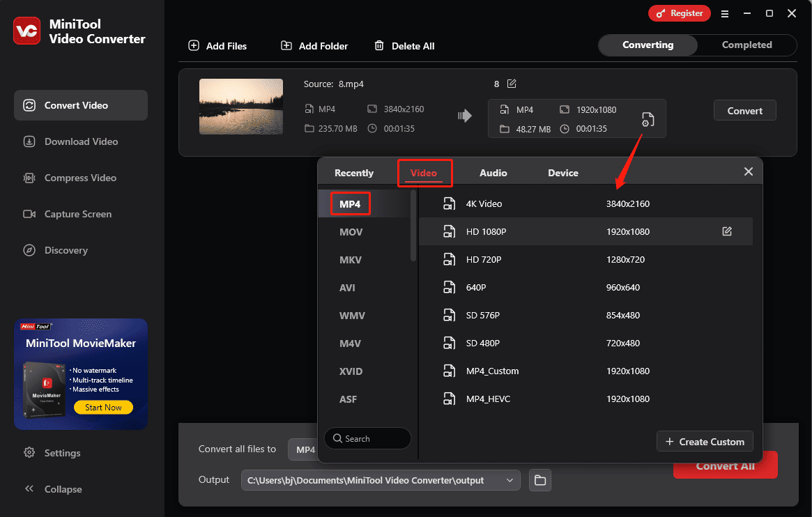Click the MiniTool MovieMaker ad title
The height and width of the screenshot is (517, 812).
pyautogui.click(x=81, y=343)
